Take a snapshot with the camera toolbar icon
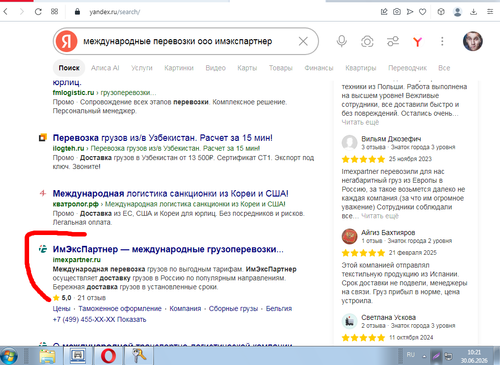The width and height of the screenshot is (500, 365). click(x=397, y=12)
